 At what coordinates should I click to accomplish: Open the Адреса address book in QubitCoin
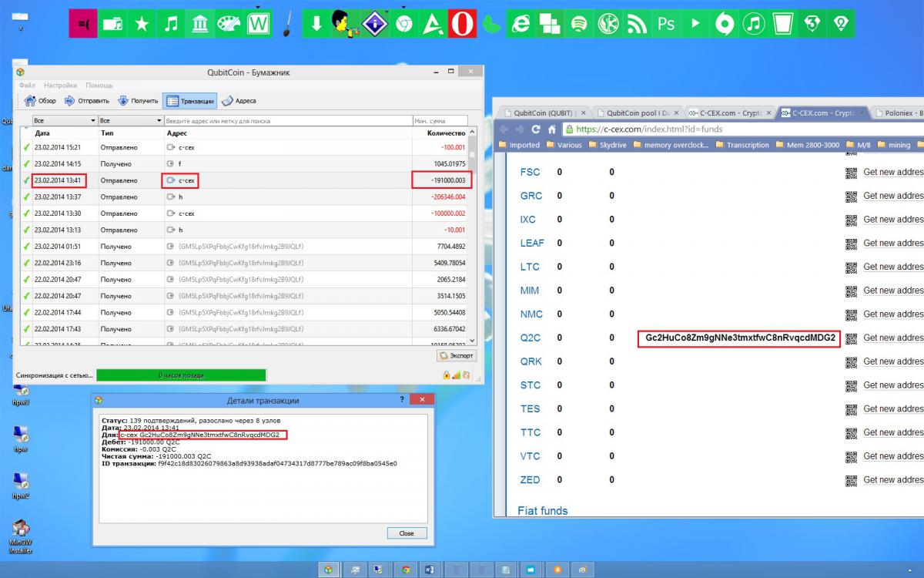tap(239, 101)
